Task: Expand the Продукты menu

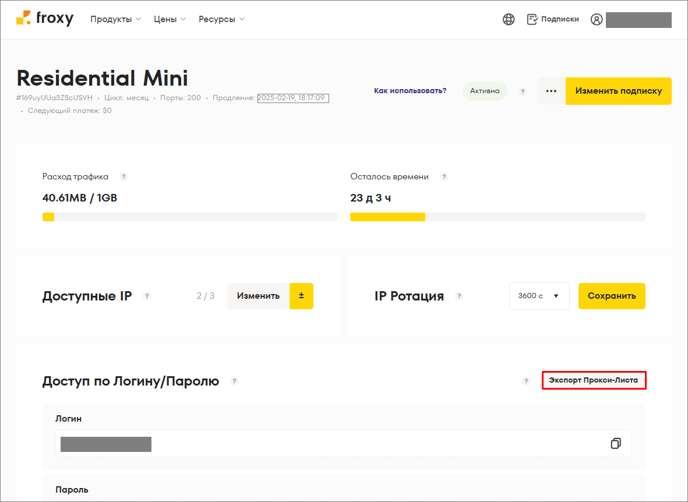Action: pyautogui.click(x=115, y=19)
